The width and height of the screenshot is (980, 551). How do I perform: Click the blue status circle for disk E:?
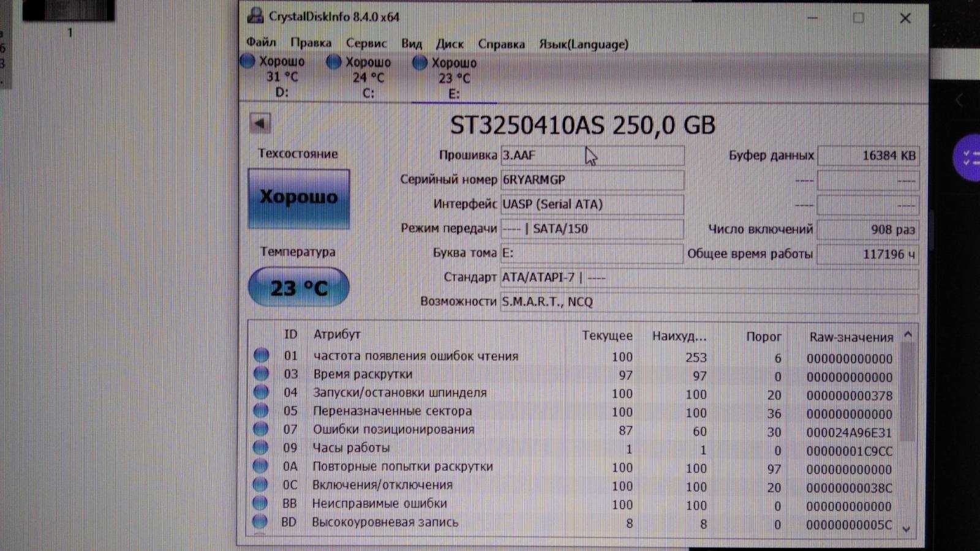[x=420, y=62]
